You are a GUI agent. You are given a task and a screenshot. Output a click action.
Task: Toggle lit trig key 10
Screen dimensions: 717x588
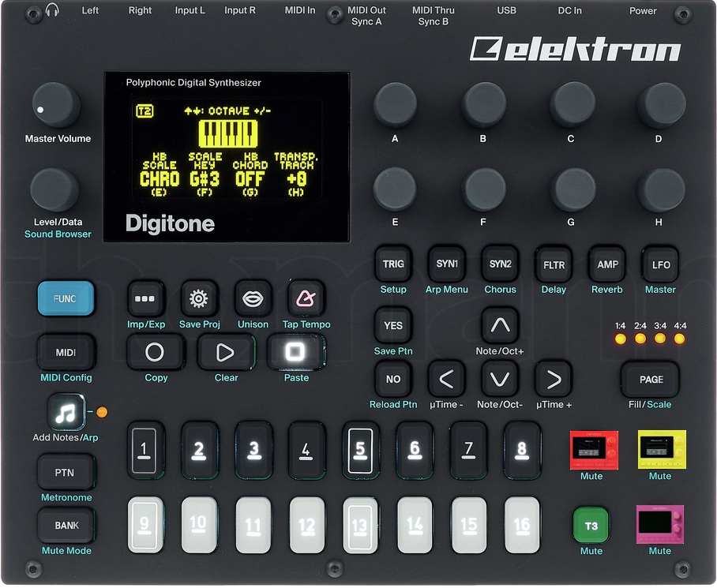coord(199,525)
